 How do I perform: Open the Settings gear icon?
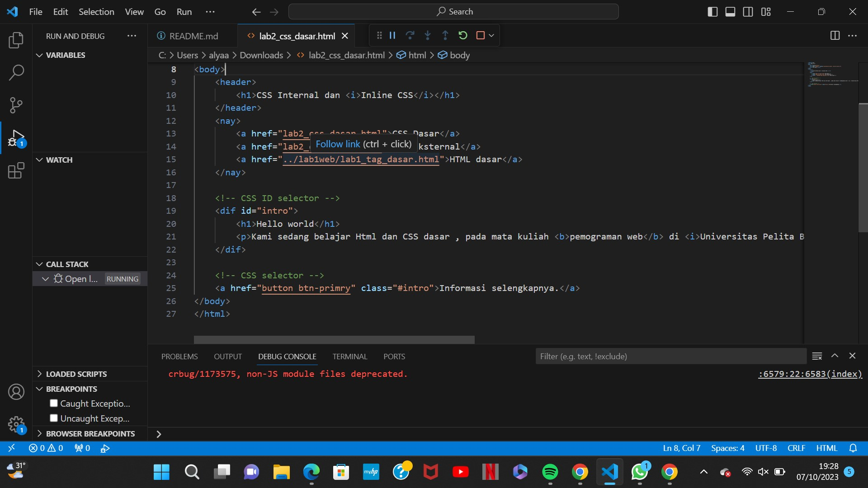(16, 425)
